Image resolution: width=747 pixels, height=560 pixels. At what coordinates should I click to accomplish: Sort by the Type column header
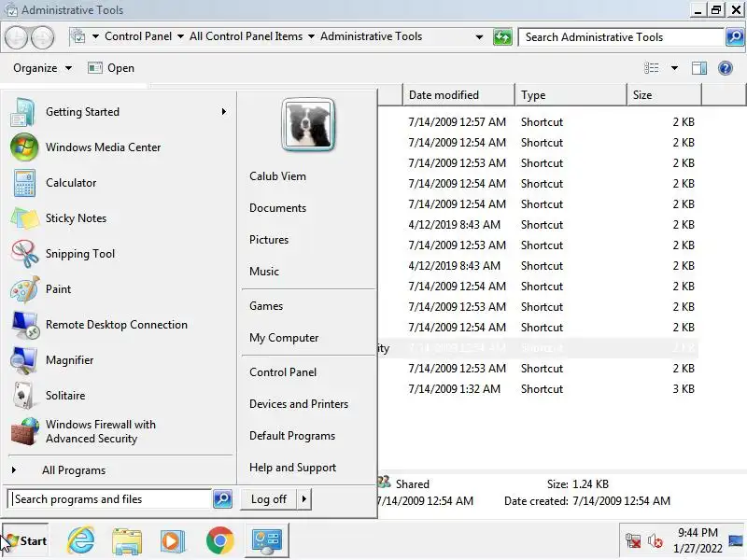point(571,95)
